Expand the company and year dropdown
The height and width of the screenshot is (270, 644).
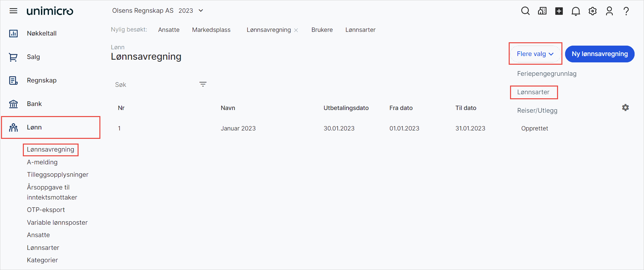[201, 11]
